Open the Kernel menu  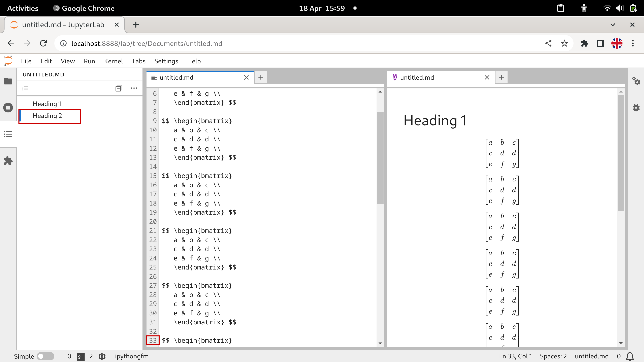(x=113, y=61)
